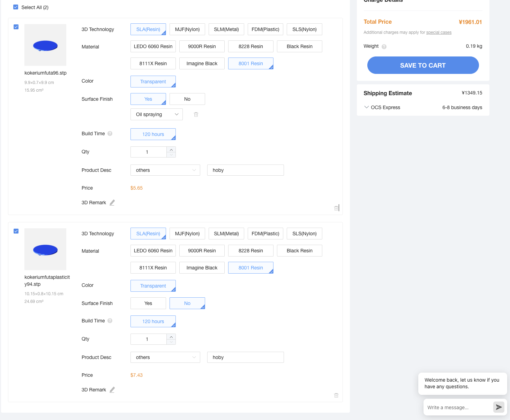Choose Surface Finish Yes for kokeriumfuta96.stp
The height and width of the screenshot is (420, 510).
pyautogui.click(x=148, y=99)
